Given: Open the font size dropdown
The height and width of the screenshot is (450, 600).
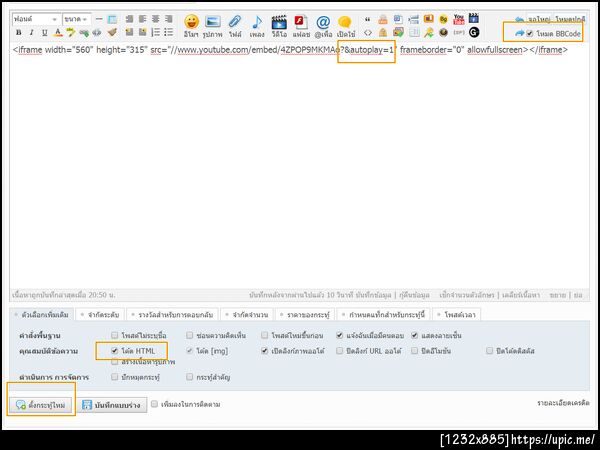Looking at the screenshot, I should tap(77, 19).
